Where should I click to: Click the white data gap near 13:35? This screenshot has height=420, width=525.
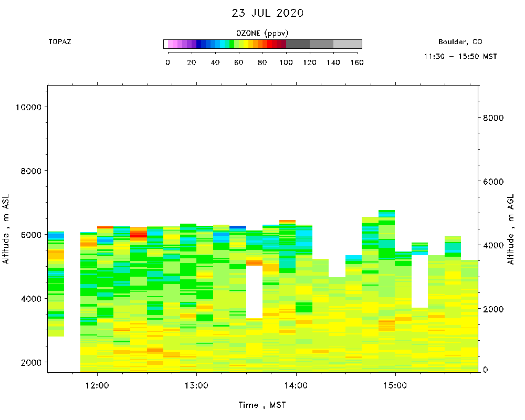point(255,292)
